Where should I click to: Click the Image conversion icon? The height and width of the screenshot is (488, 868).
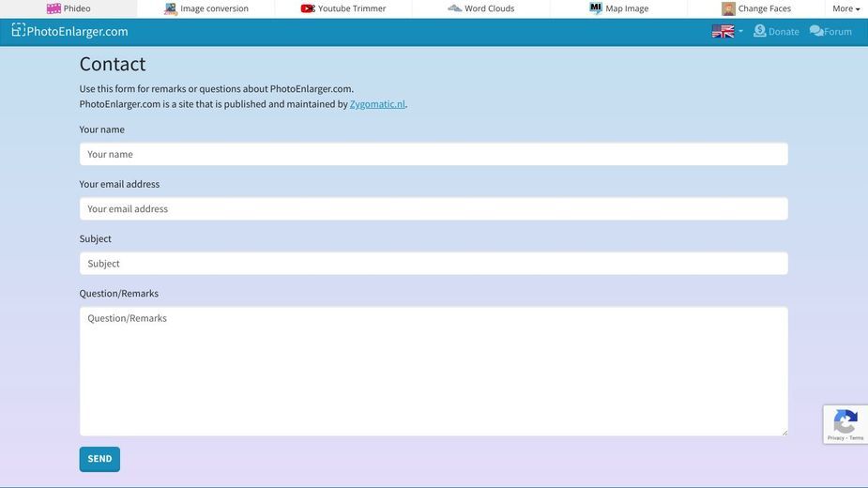(171, 8)
